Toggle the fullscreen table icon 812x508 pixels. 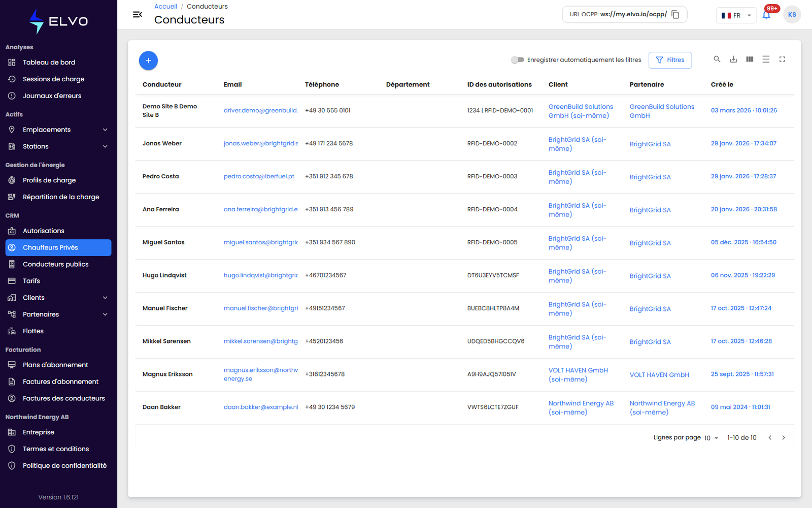pos(782,59)
